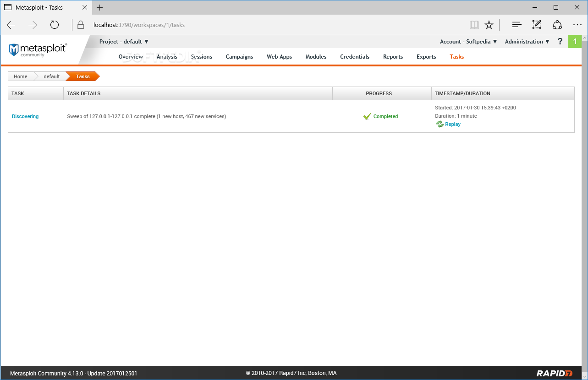
Task: Expand the Project - default dropdown
Action: click(x=124, y=41)
